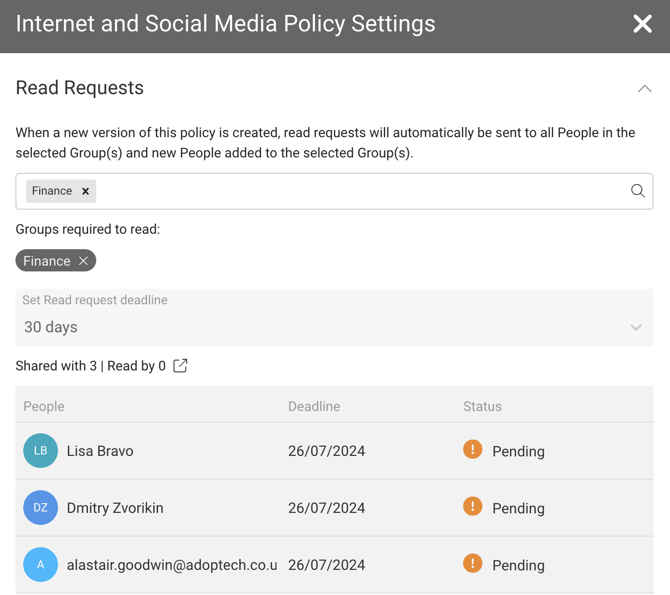Click the 30 days deadline value
This screenshot has height=595, width=670.
pos(51,327)
